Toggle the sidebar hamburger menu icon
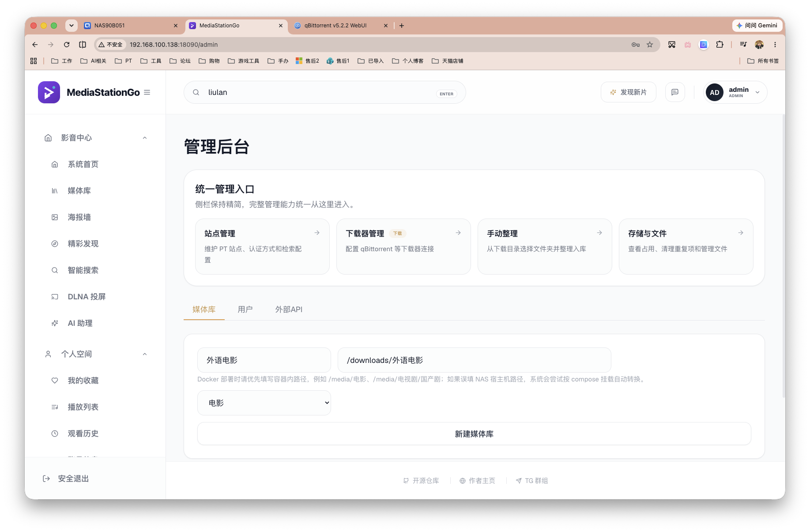This screenshot has width=810, height=532. pyautogui.click(x=147, y=92)
